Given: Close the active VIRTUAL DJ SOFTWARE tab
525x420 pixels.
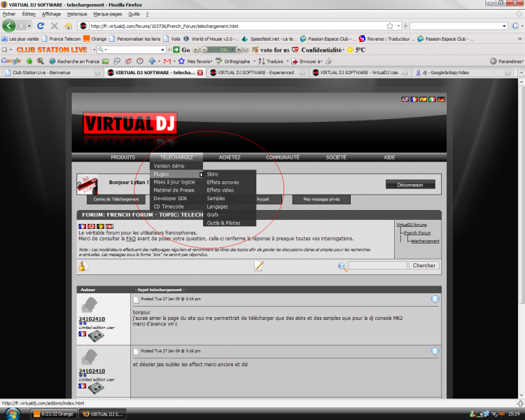Looking at the screenshot, I should [x=200, y=72].
